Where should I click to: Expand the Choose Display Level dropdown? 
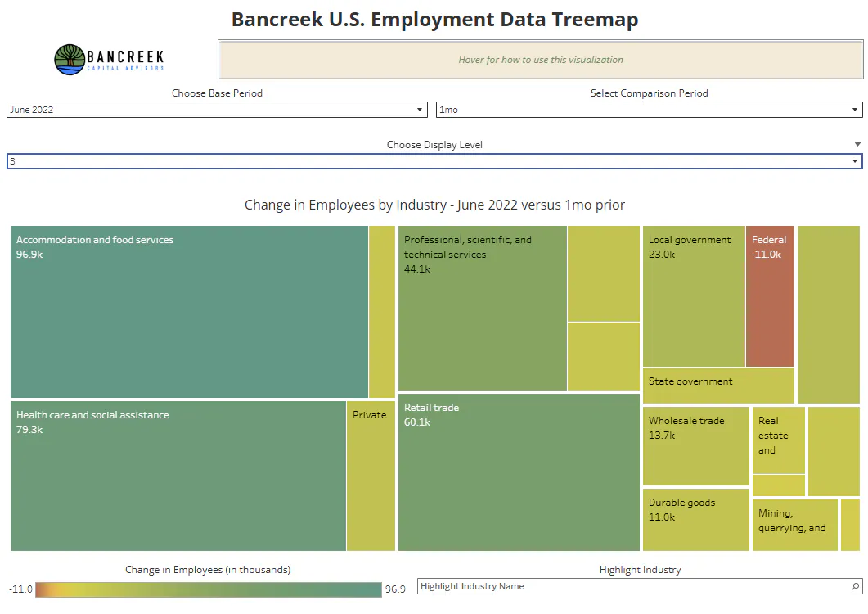434,161
